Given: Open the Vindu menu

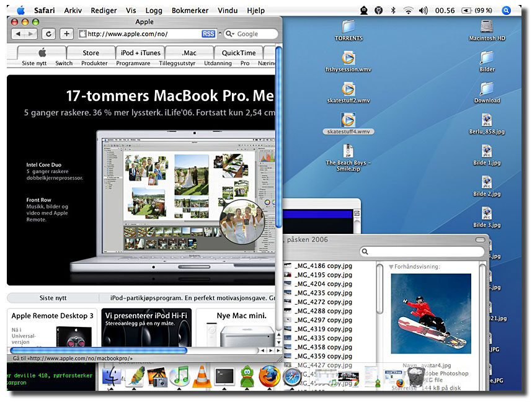Looking at the screenshot, I should coord(228,11).
